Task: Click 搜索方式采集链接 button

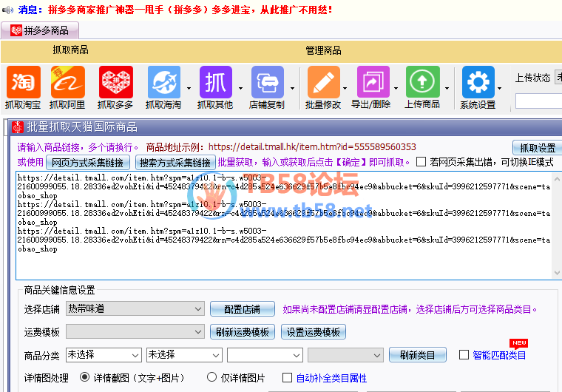Action: [175, 163]
